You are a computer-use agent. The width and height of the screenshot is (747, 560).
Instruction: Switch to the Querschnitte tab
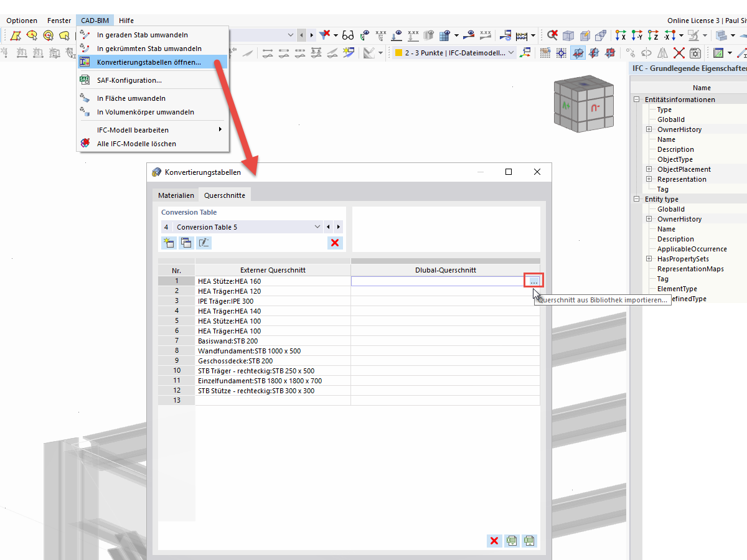tap(225, 195)
